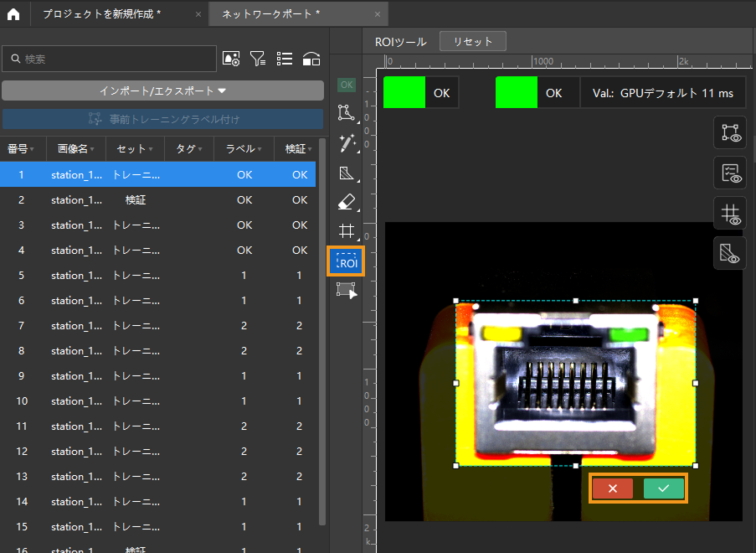Image resolution: width=756 pixels, height=553 pixels.
Task: Toggle prediction result visibility
Action: pyautogui.click(x=729, y=173)
